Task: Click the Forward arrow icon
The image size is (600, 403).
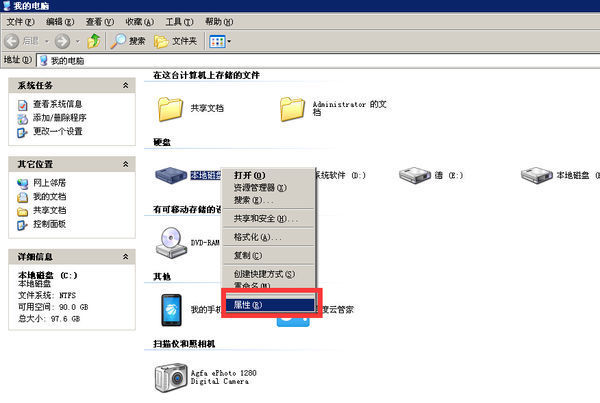Action: tap(62, 41)
